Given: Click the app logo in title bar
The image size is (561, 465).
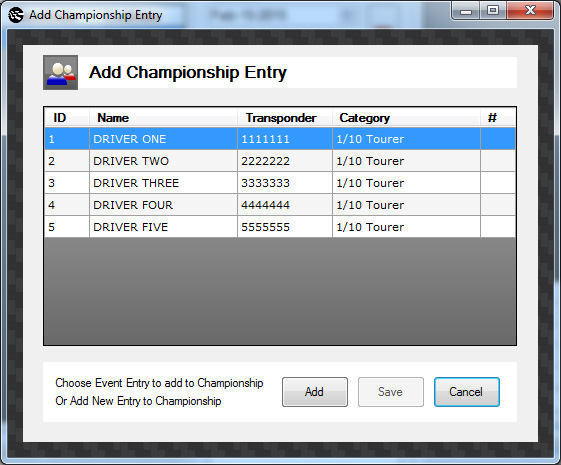Looking at the screenshot, I should point(16,15).
